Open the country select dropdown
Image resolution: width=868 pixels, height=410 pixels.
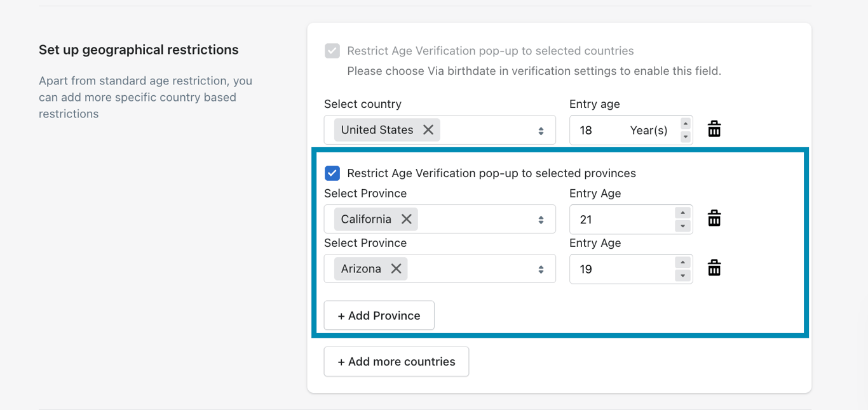point(541,131)
